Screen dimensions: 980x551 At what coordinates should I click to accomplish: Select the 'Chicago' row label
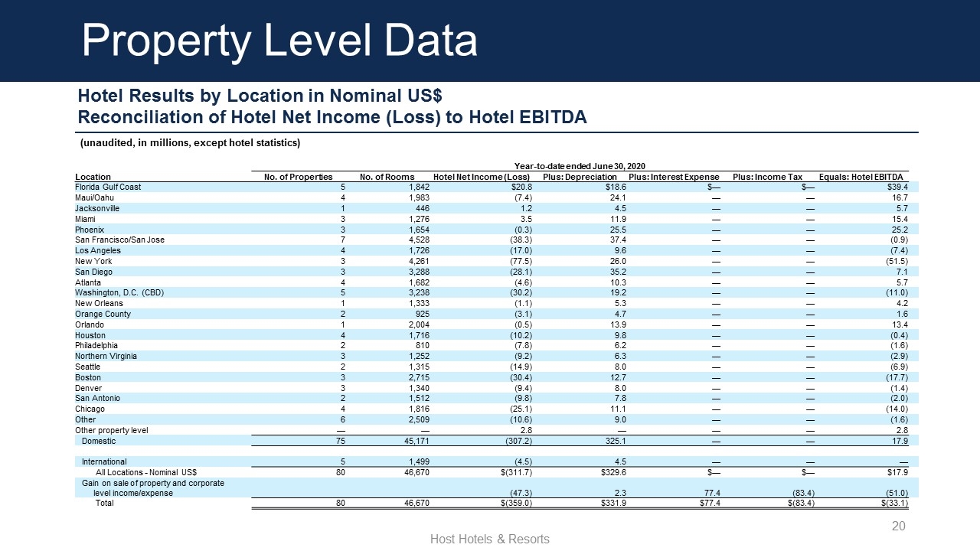pyautogui.click(x=89, y=409)
